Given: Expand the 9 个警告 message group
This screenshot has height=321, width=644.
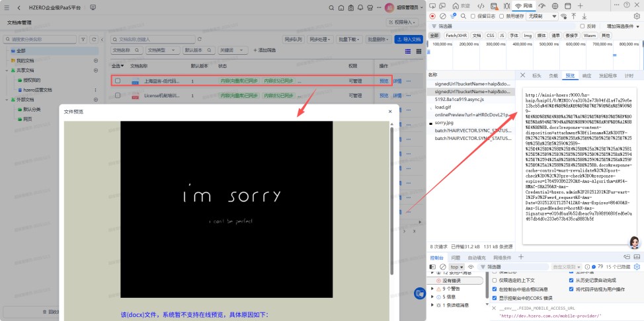Looking at the screenshot, I should [x=433, y=289].
